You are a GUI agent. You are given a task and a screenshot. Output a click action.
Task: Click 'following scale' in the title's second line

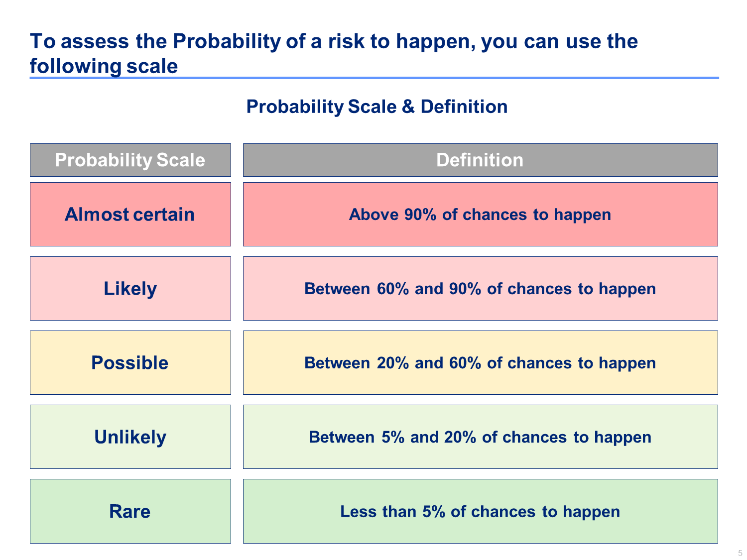point(104,66)
